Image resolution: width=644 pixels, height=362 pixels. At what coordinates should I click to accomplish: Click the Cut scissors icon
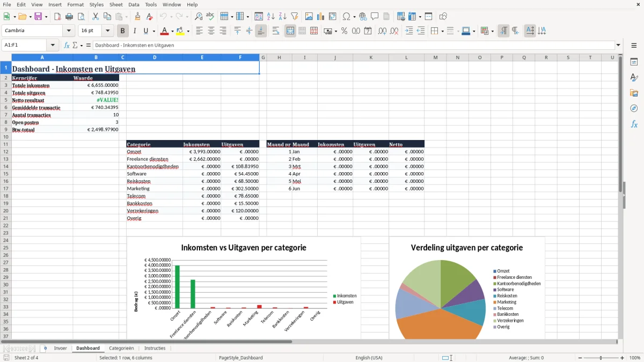click(95, 17)
